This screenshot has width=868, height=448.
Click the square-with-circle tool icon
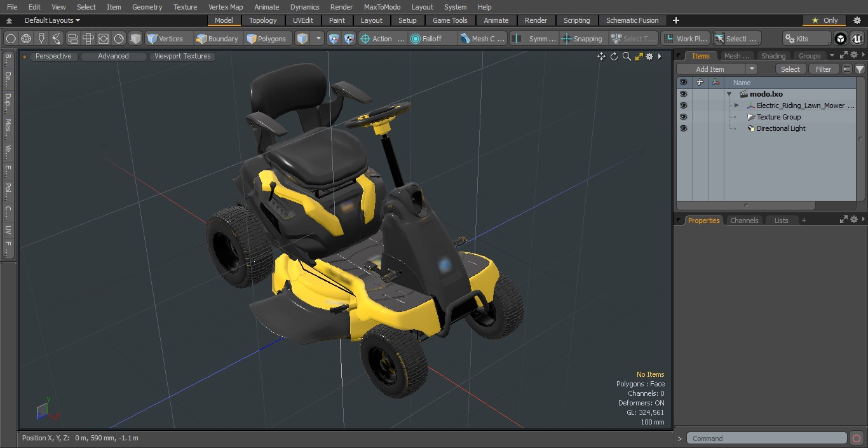[x=104, y=39]
